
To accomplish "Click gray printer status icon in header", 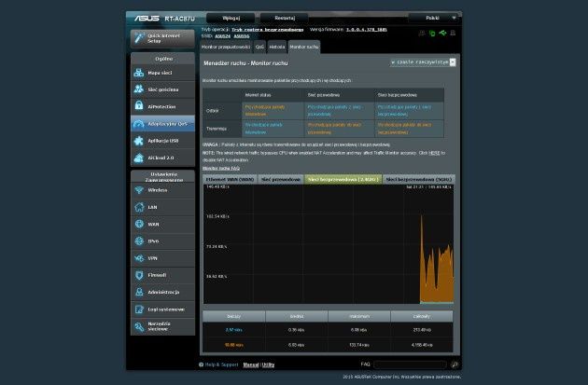I will tap(453, 33).
